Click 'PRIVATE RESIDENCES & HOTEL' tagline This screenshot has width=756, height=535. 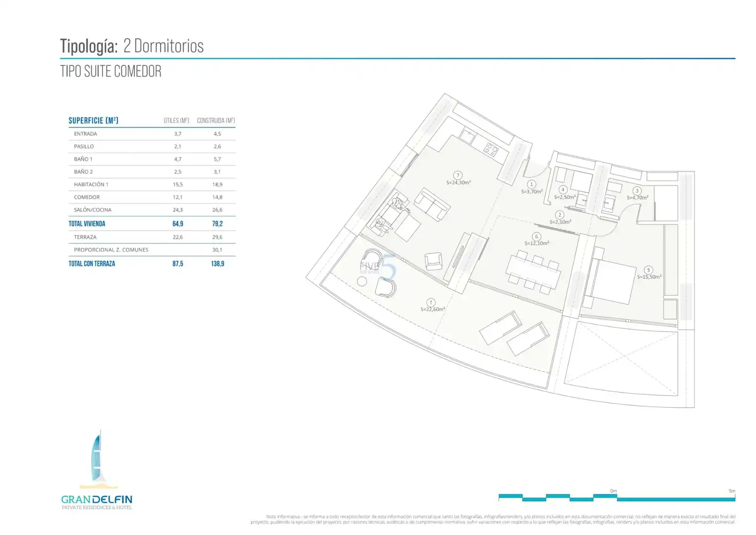[97, 507]
